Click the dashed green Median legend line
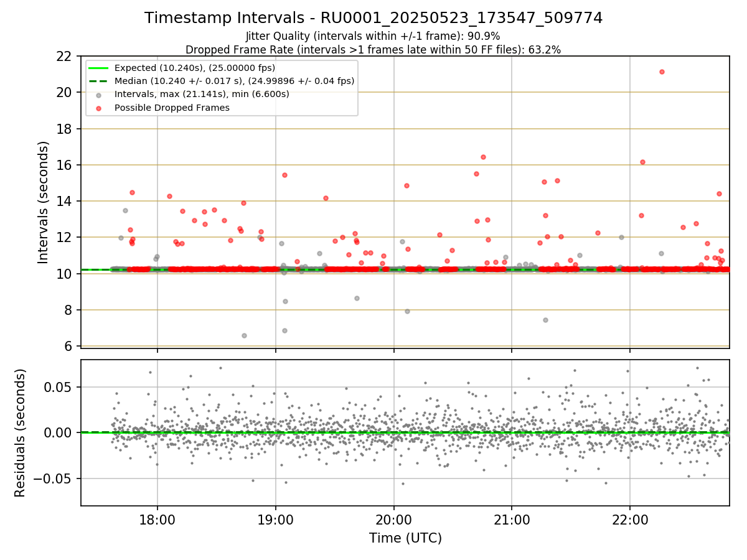Image resolution: width=747 pixels, height=560 pixels. point(99,81)
